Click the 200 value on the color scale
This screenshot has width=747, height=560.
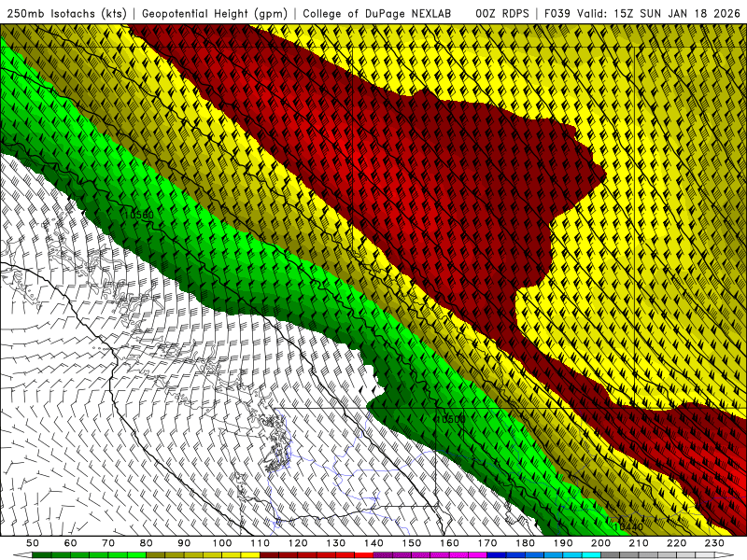tap(600, 543)
